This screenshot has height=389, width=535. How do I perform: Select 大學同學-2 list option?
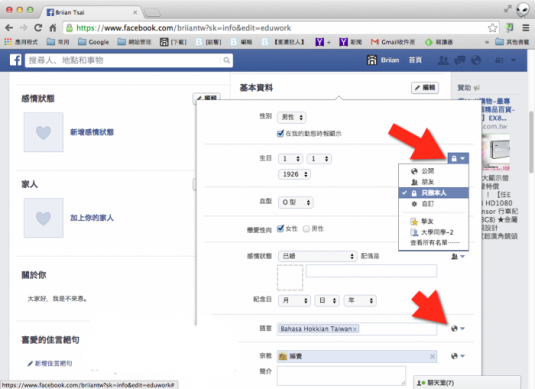coord(433,232)
